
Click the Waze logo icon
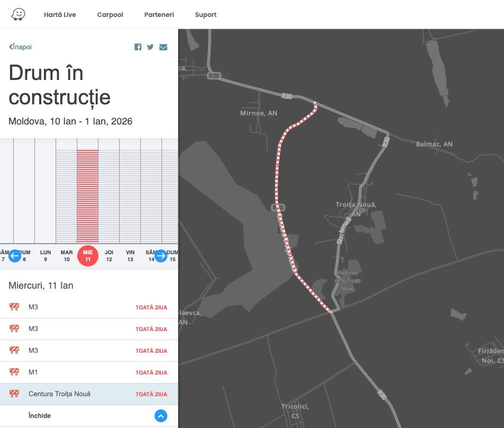[x=18, y=14]
